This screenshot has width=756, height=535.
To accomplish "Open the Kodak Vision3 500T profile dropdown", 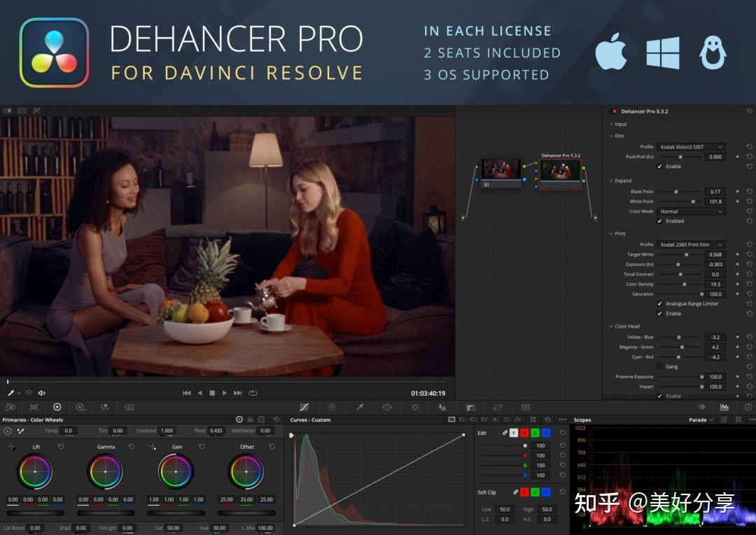I will pos(691,146).
